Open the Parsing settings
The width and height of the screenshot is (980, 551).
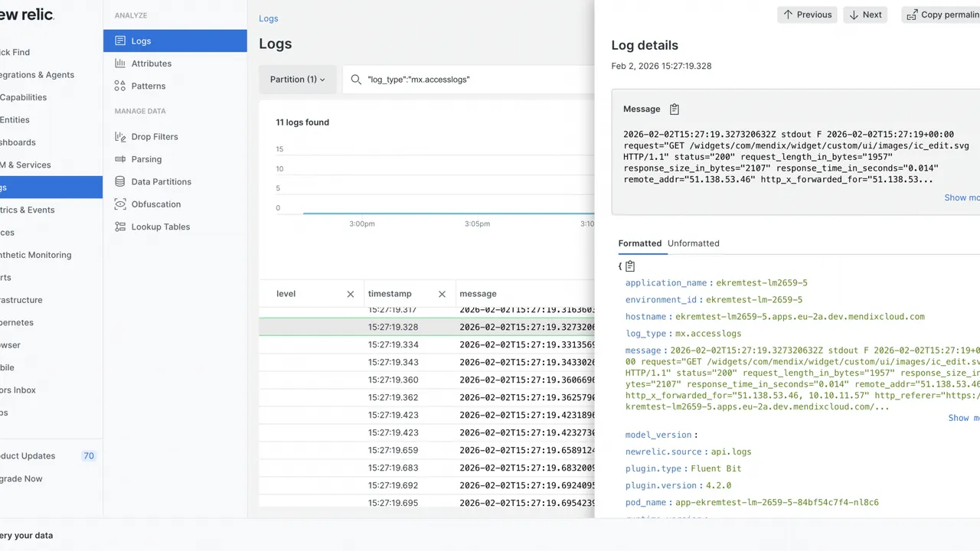pos(146,159)
